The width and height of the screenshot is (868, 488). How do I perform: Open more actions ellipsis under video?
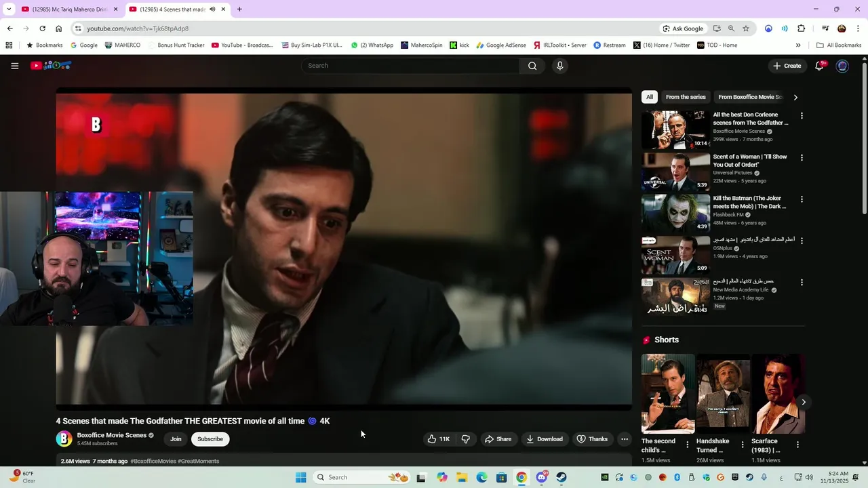click(625, 439)
